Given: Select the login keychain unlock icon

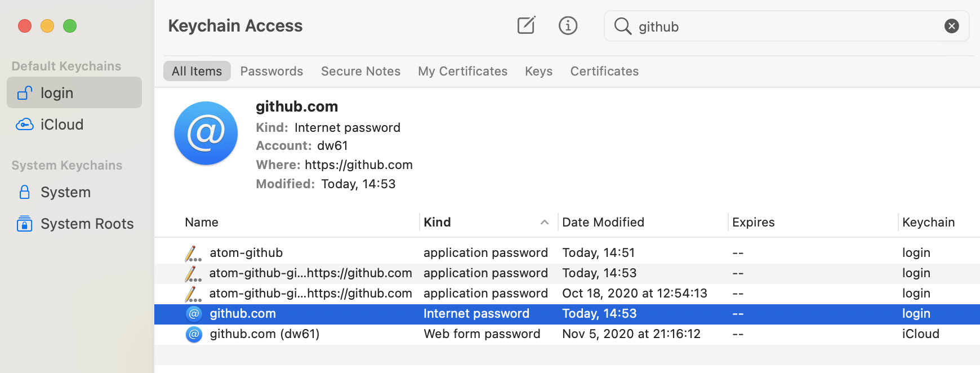Looking at the screenshot, I should tap(25, 93).
